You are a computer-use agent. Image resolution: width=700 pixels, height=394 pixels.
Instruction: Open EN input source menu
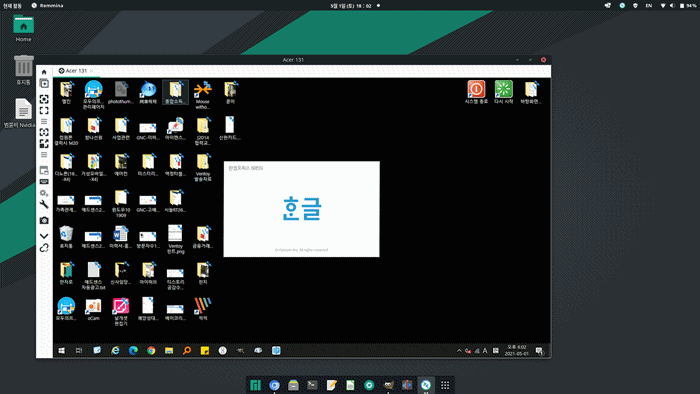click(x=649, y=6)
